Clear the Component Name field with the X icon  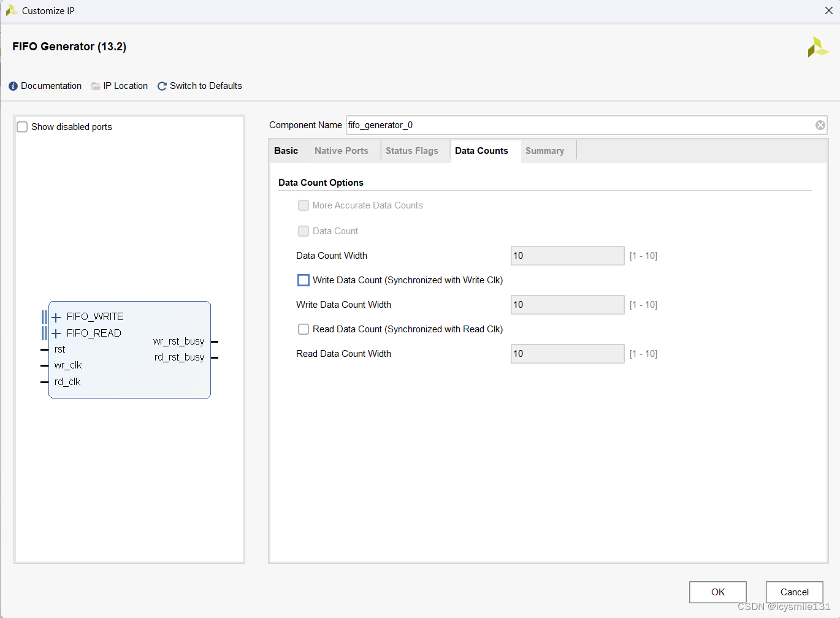820,125
